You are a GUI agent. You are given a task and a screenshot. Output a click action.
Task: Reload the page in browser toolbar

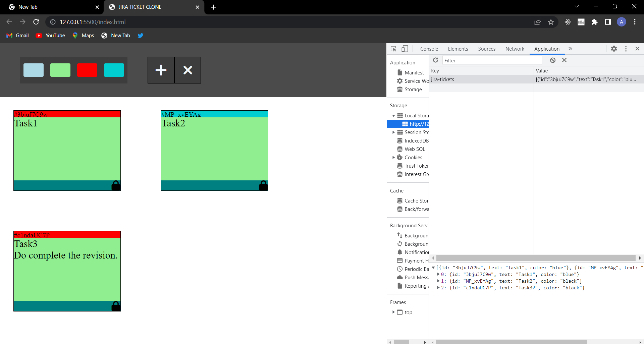[36, 22]
